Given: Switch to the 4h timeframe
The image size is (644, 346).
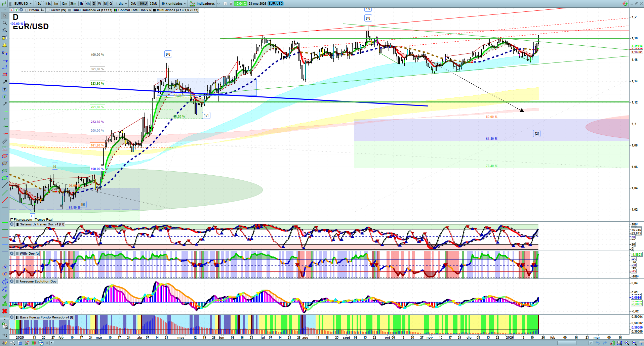Looking at the screenshot, I should (x=88, y=4).
